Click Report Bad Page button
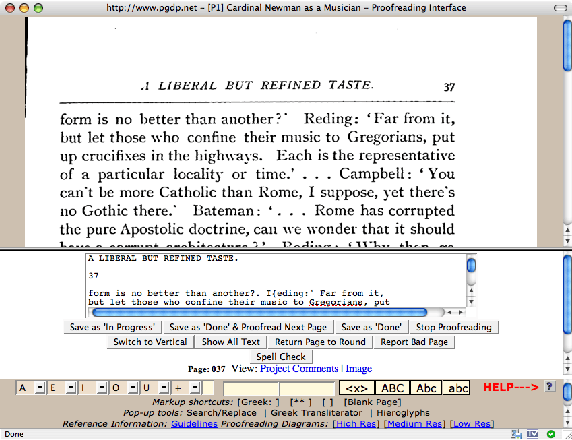 pos(414,342)
